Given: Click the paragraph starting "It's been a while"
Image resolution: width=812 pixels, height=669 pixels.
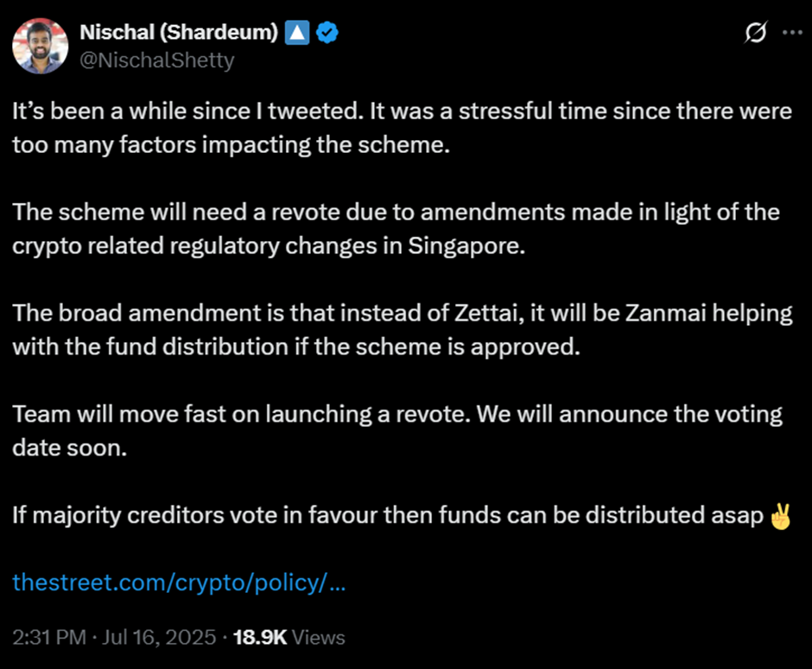Looking at the screenshot, I should point(402,128).
